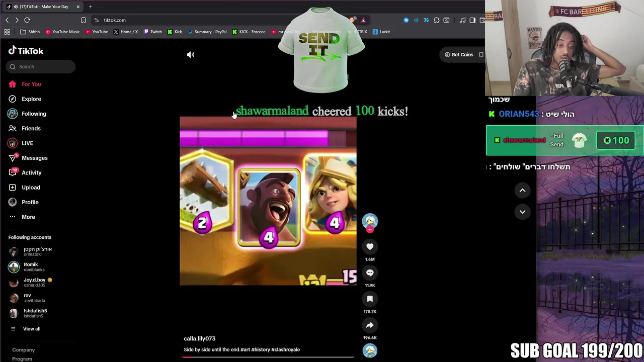Open the Twitch bookmark
Screen dimensions: 644x362
point(153,32)
